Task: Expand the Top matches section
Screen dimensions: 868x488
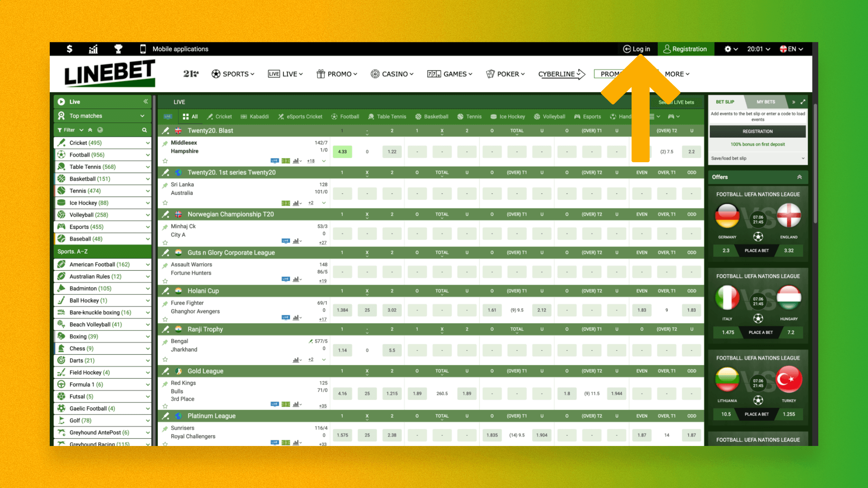Action: point(103,116)
